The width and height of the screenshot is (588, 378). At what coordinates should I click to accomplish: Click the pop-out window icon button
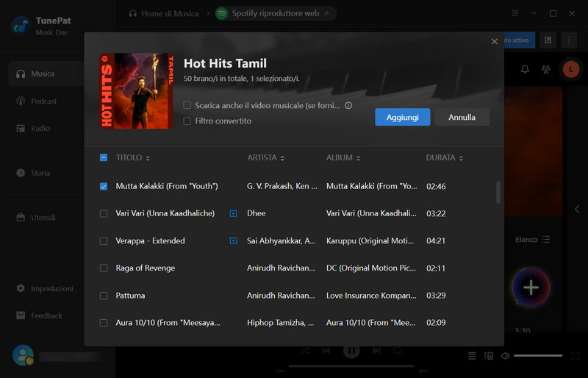tap(548, 40)
